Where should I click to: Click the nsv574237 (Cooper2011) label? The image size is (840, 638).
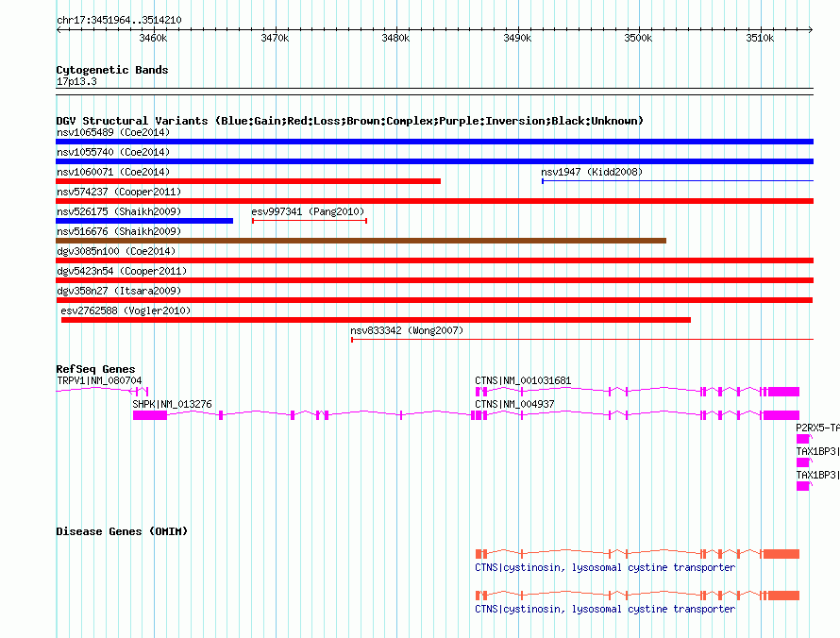coord(119,192)
